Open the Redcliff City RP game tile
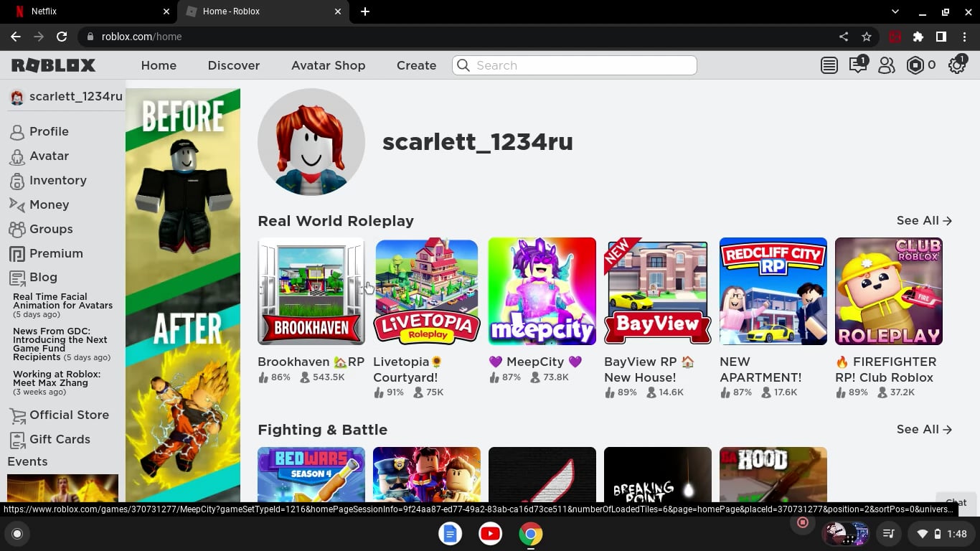This screenshot has width=980, height=551. pos(773,291)
